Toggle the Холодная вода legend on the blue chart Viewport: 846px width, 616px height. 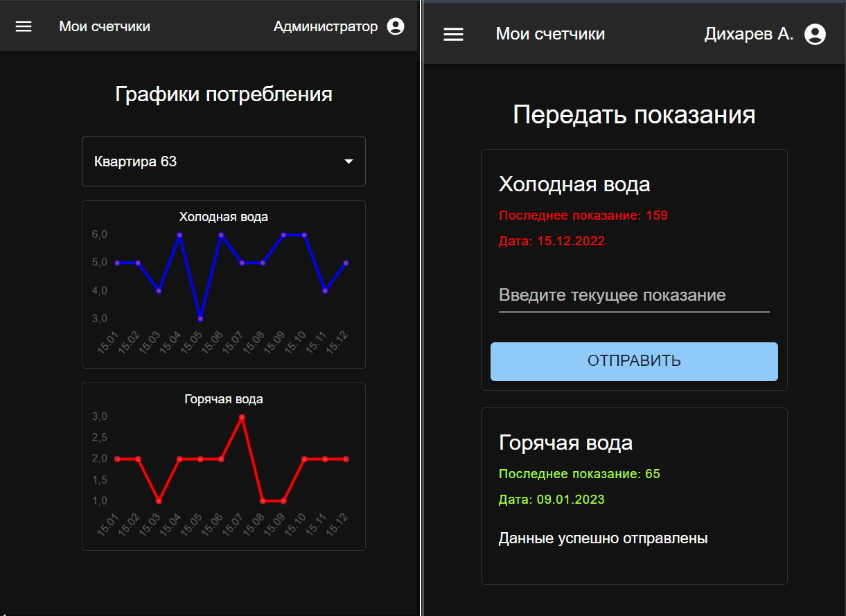pos(223,217)
